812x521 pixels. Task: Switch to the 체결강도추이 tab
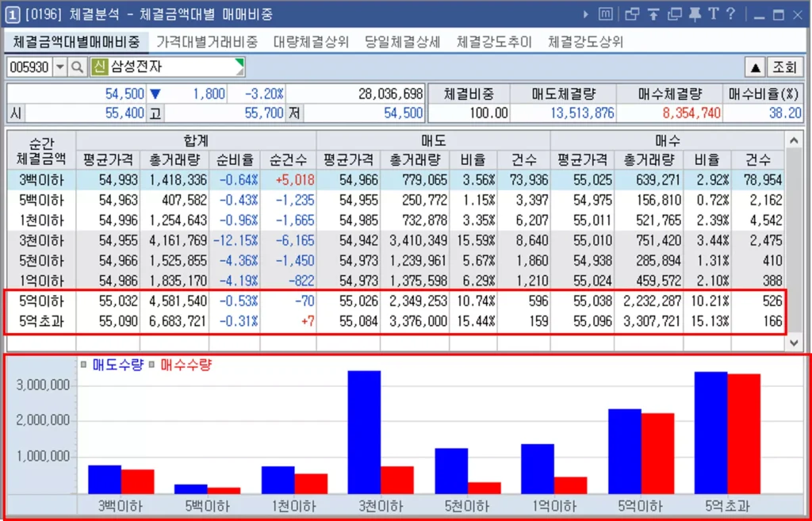[494, 43]
